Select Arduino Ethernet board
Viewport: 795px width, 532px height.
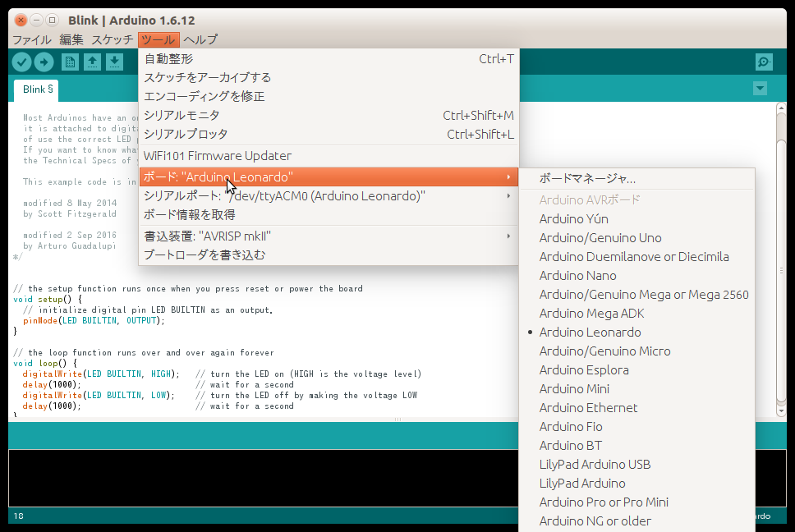click(x=636, y=407)
